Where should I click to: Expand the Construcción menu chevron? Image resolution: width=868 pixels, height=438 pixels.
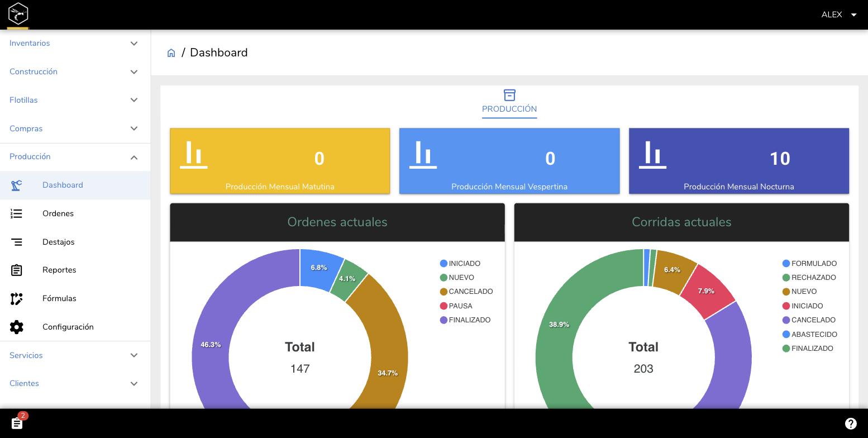pyautogui.click(x=134, y=72)
